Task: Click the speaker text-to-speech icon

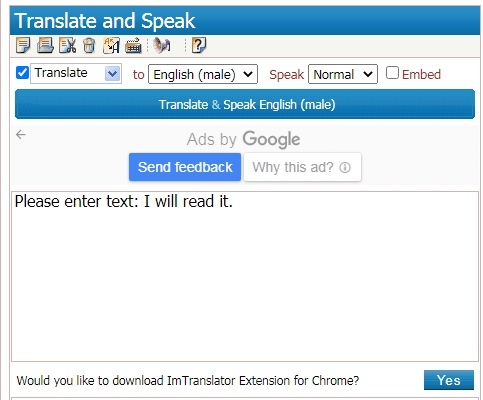Action: click(162, 45)
